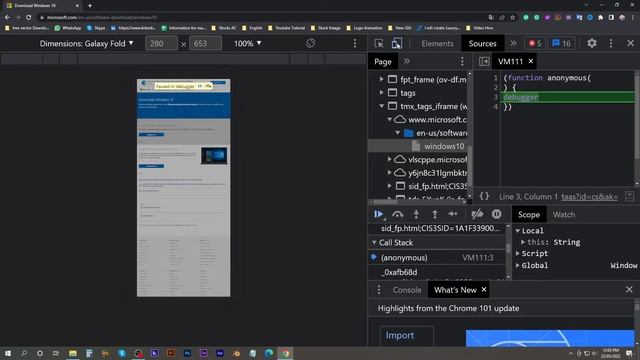
Task: Step out of current function
Action: [435, 214]
